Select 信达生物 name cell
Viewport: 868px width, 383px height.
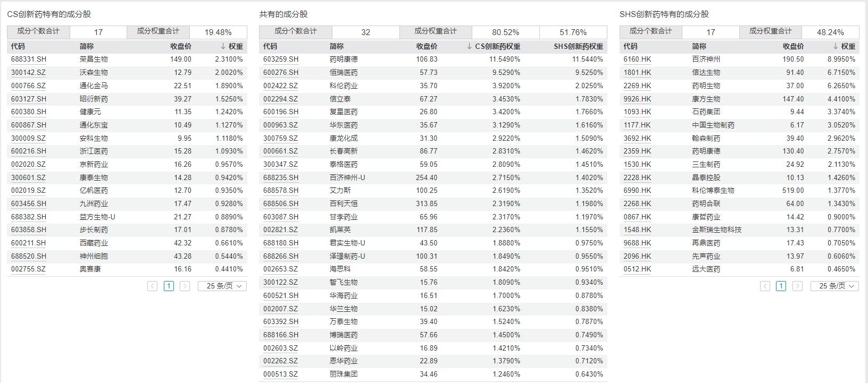(706, 72)
